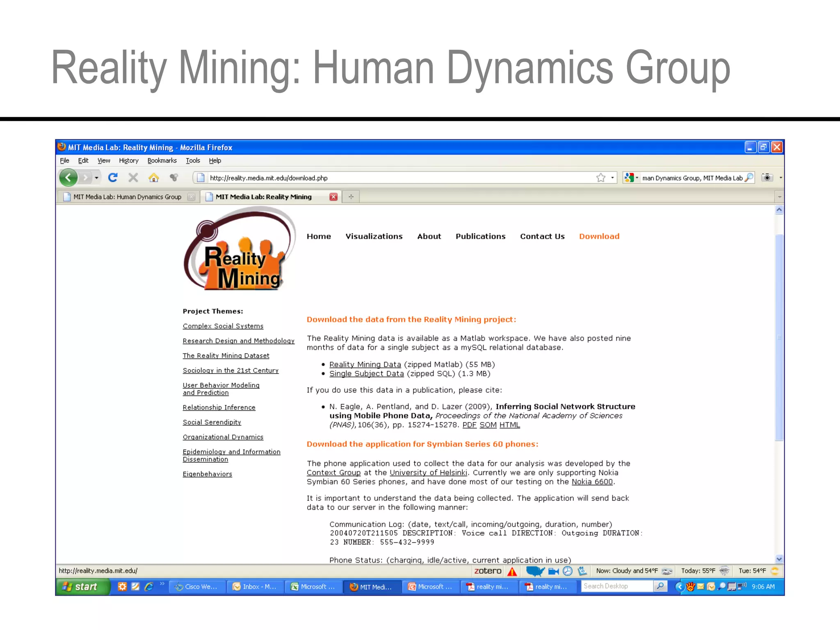Viewport: 840px width, 630px height.
Task: Click the blue USA map status icon
Action: (535, 571)
